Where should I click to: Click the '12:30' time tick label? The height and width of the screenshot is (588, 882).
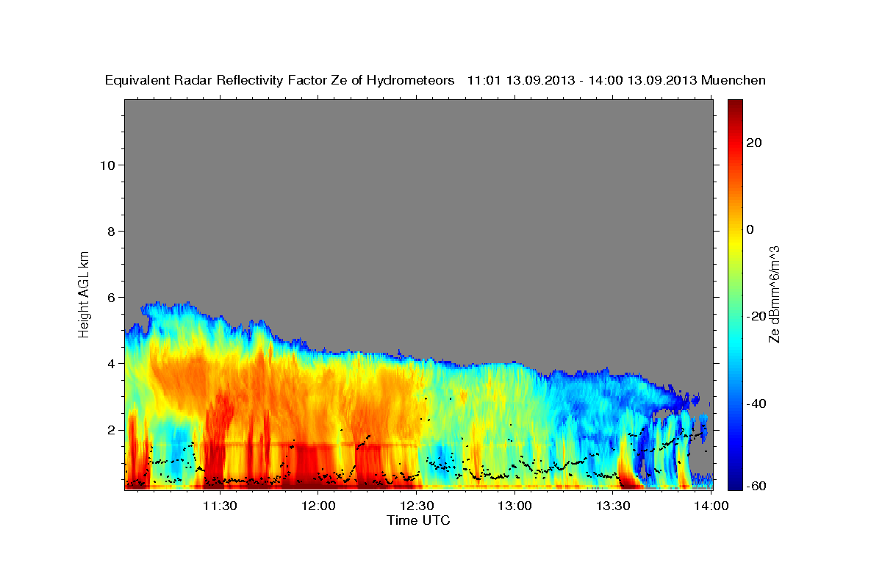(416, 506)
